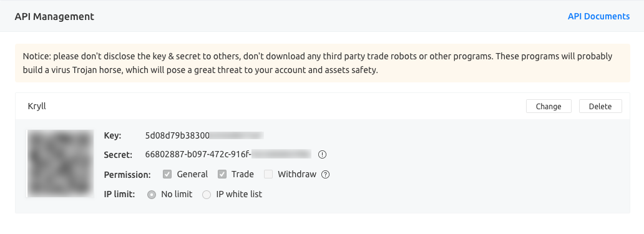Select the IP white list option
This screenshot has height=234, width=644.
click(207, 195)
